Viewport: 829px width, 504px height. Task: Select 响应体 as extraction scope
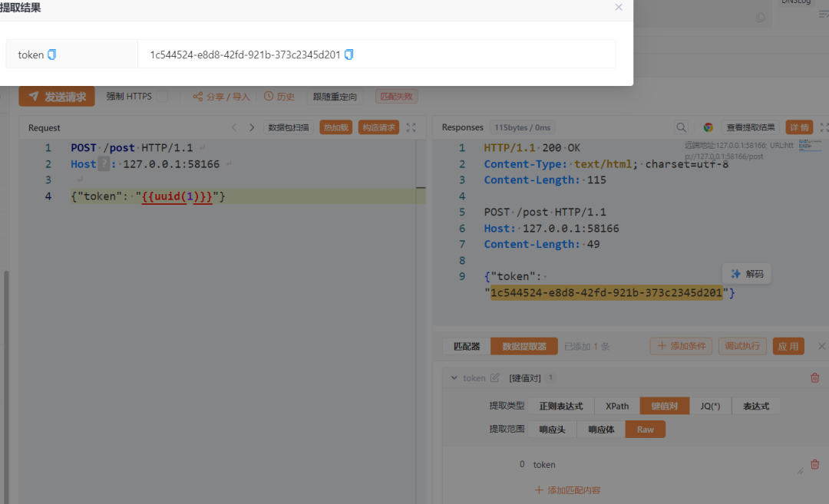point(600,430)
